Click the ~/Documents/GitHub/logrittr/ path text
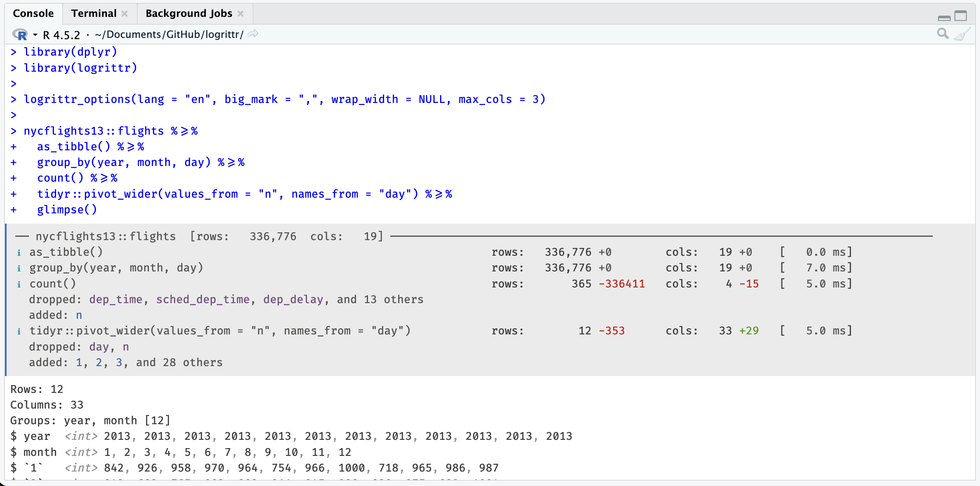980x486 pixels. tap(169, 35)
